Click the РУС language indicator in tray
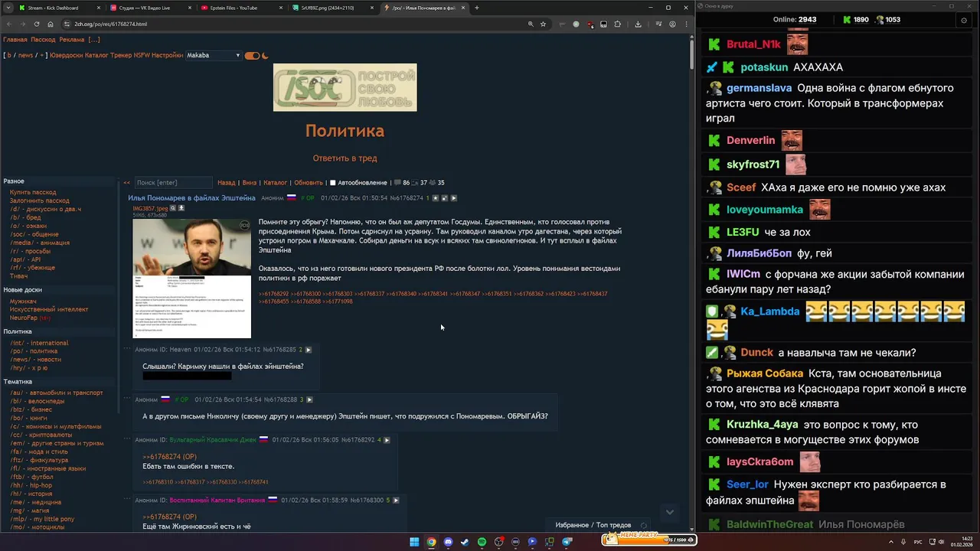 click(918, 542)
